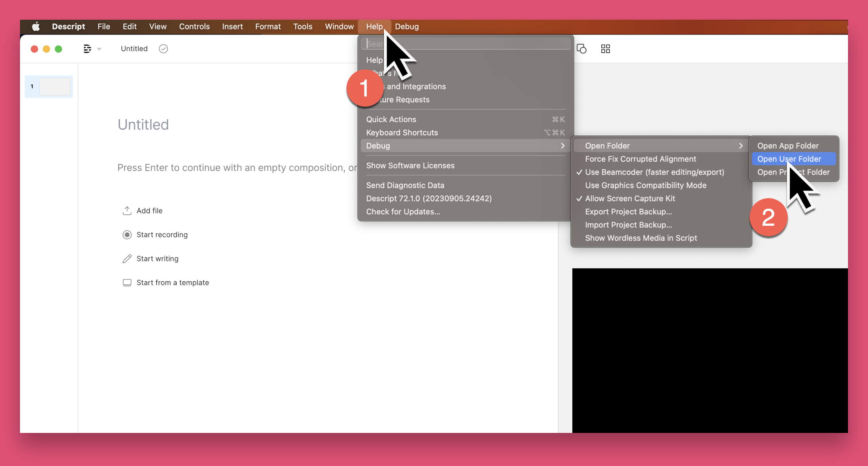This screenshot has height=466, width=868.
Task: Click the template screen icon
Action: tap(127, 283)
